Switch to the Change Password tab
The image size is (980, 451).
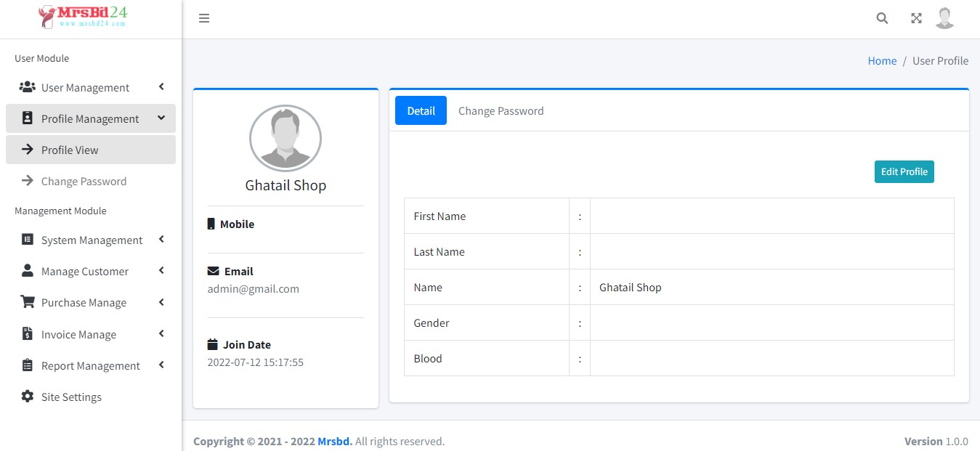(x=501, y=110)
